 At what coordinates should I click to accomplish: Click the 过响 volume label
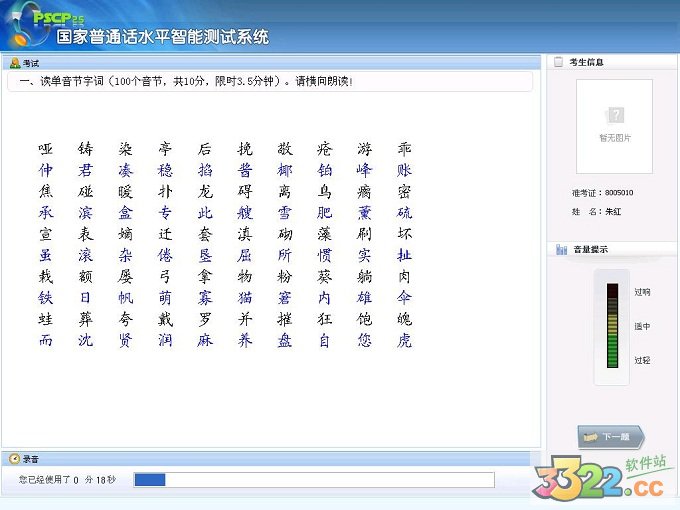tap(642, 292)
